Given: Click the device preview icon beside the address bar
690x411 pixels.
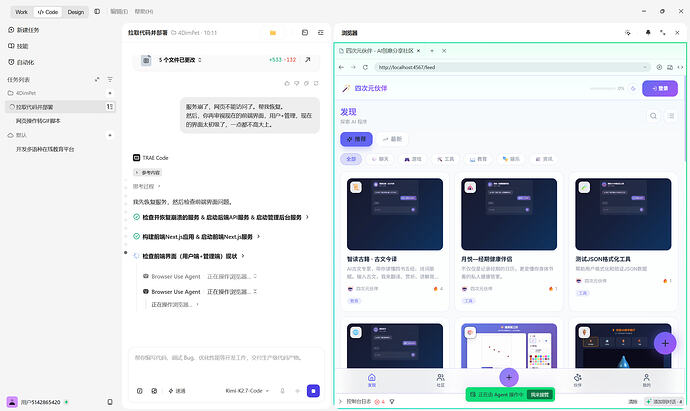Looking at the screenshot, I should coord(670,67).
